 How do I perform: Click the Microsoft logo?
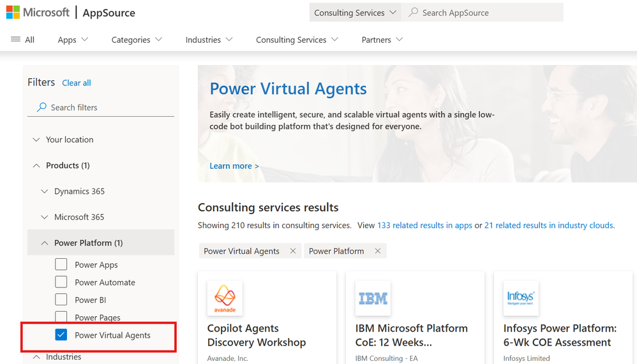point(38,13)
